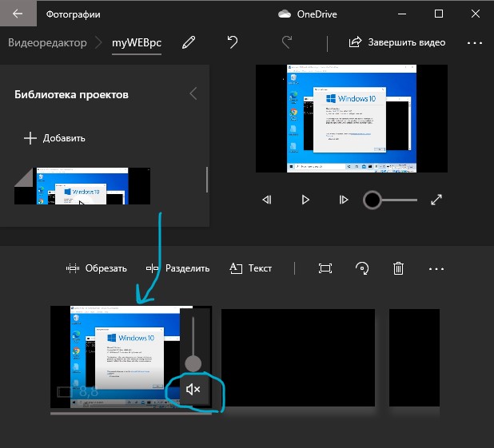Screen dimensions: 494x448
Task: Close the Фотографии window
Action: point(476,14)
